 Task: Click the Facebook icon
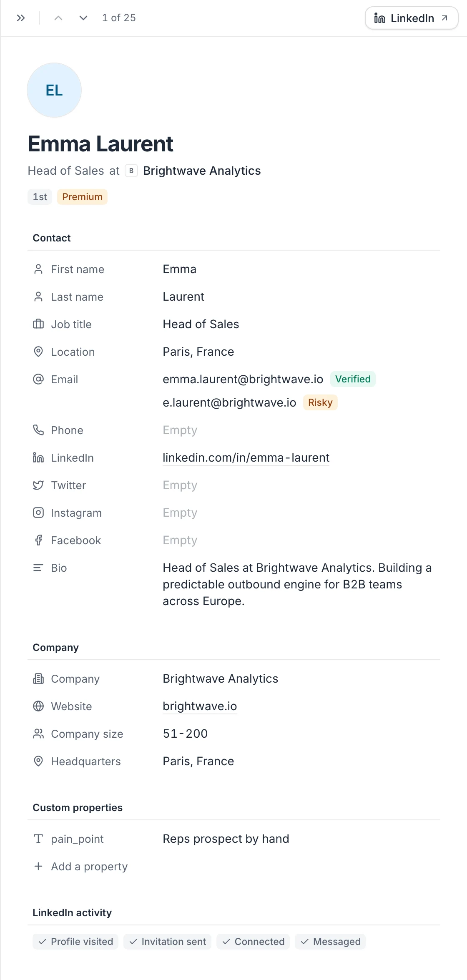point(38,540)
